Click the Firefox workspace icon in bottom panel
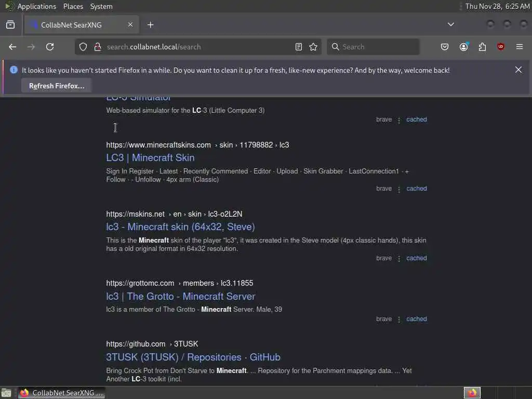This screenshot has width=532, height=399. coord(472,393)
